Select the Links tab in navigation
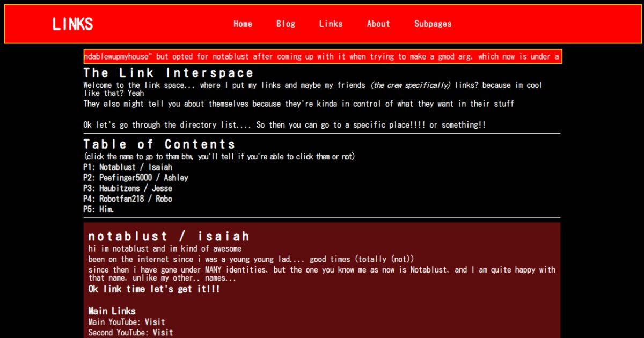 coord(331,24)
